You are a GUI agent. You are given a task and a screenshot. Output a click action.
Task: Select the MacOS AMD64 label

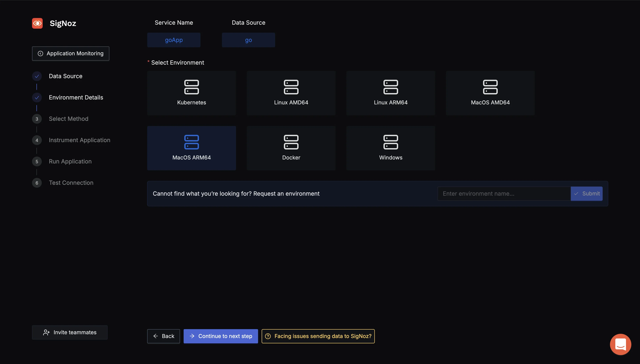pos(490,103)
